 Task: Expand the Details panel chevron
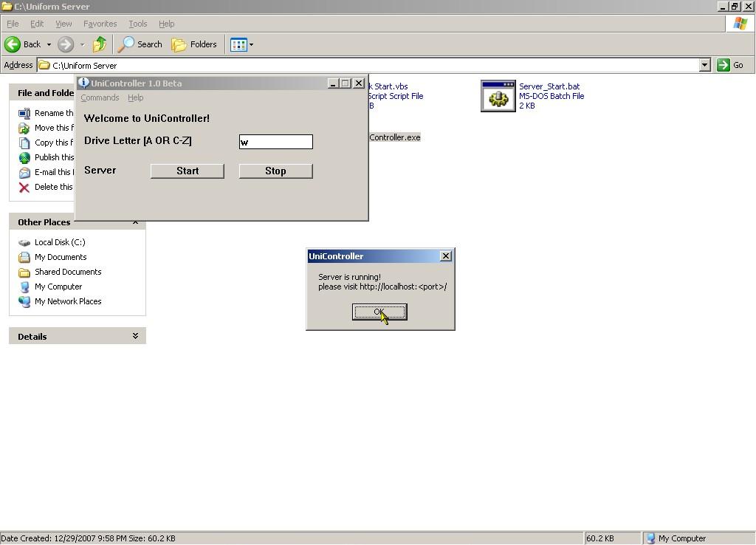(x=136, y=336)
